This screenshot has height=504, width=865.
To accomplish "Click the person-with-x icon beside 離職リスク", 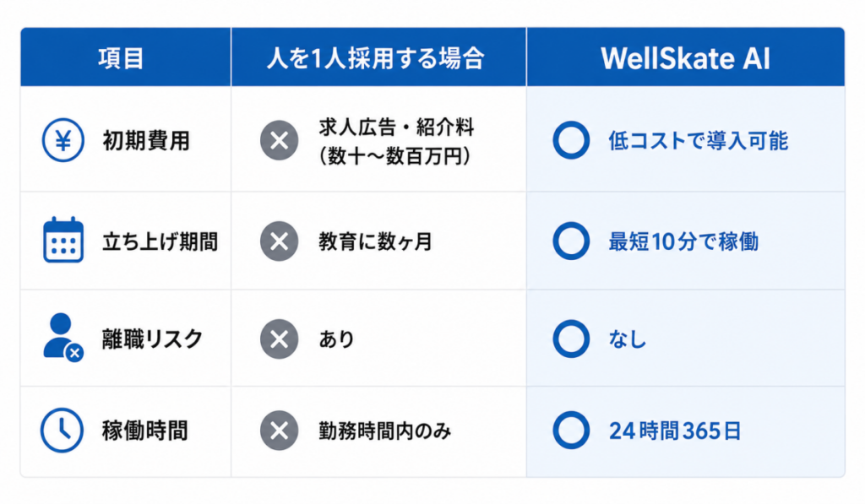I will (63, 338).
